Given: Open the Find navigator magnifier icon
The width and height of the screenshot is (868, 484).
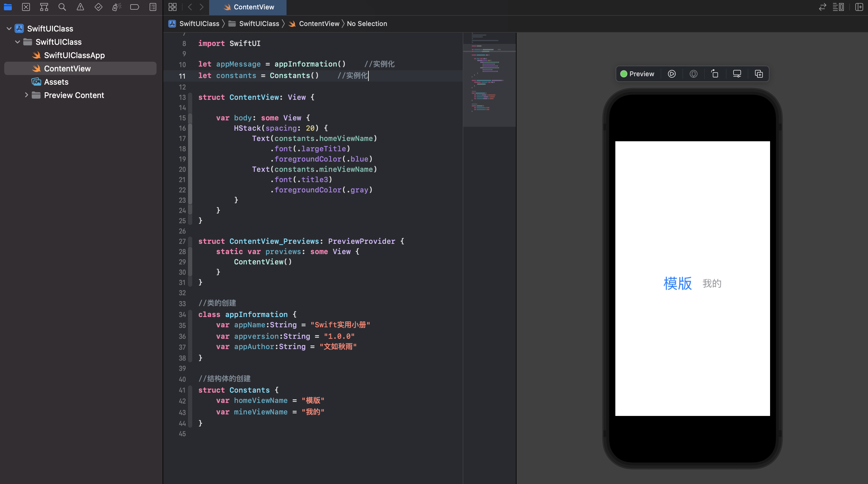Looking at the screenshot, I should tap(62, 7).
